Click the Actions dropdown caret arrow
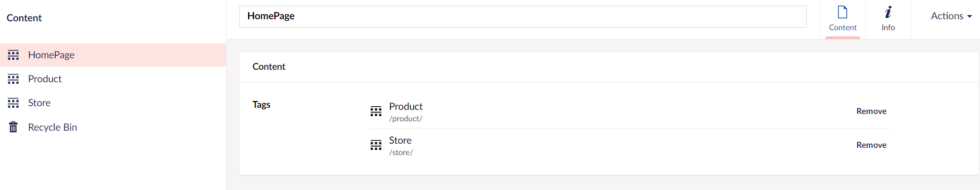 [x=970, y=17]
